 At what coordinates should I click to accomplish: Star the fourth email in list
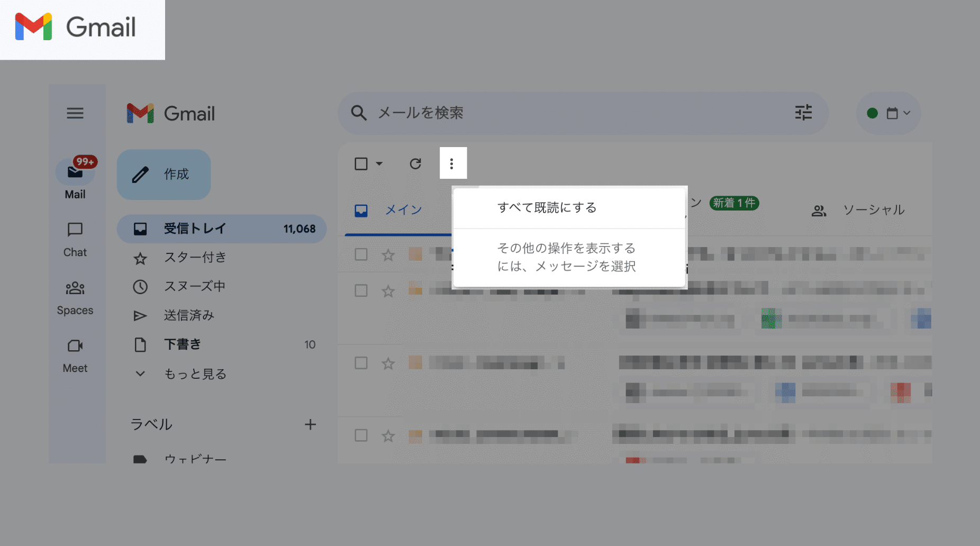(388, 436)
